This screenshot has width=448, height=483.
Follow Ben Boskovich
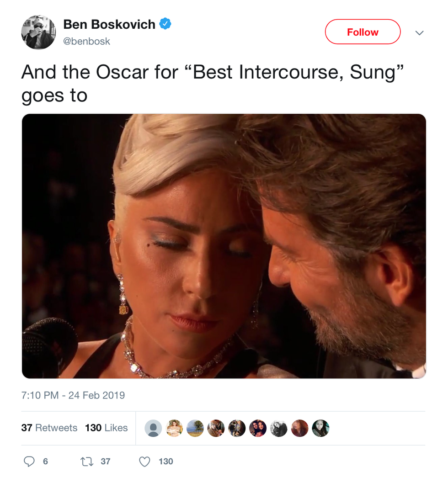[x=363, y=32]
